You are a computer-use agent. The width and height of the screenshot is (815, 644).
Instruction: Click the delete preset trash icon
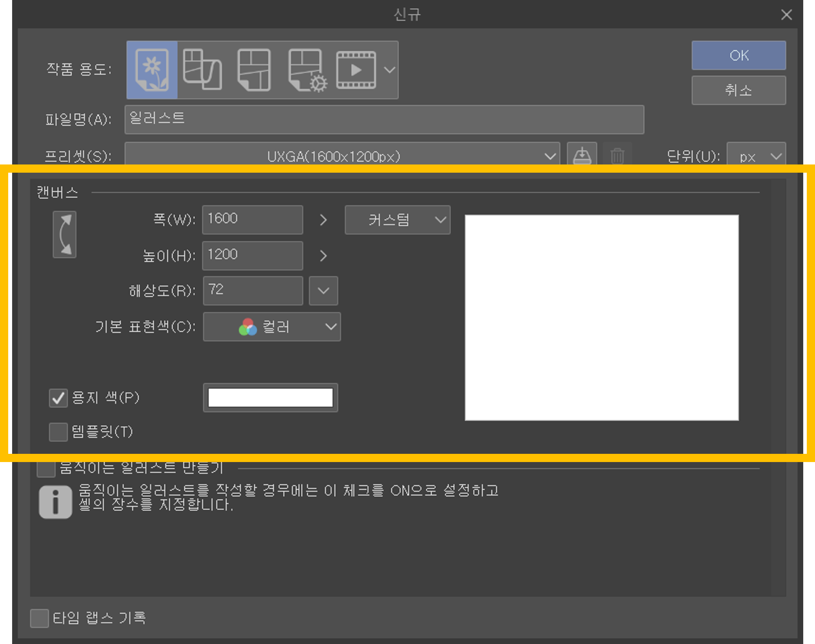coord(617,156)
